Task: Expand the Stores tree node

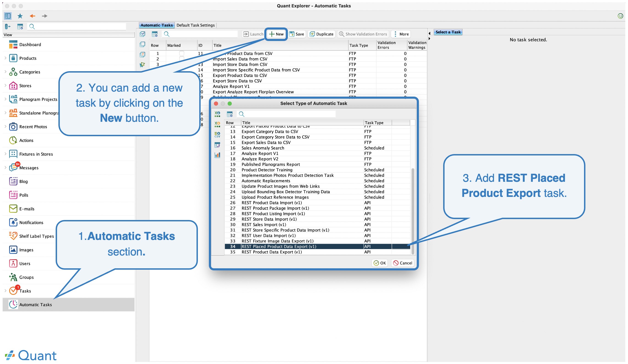Action: click(5, 85)
